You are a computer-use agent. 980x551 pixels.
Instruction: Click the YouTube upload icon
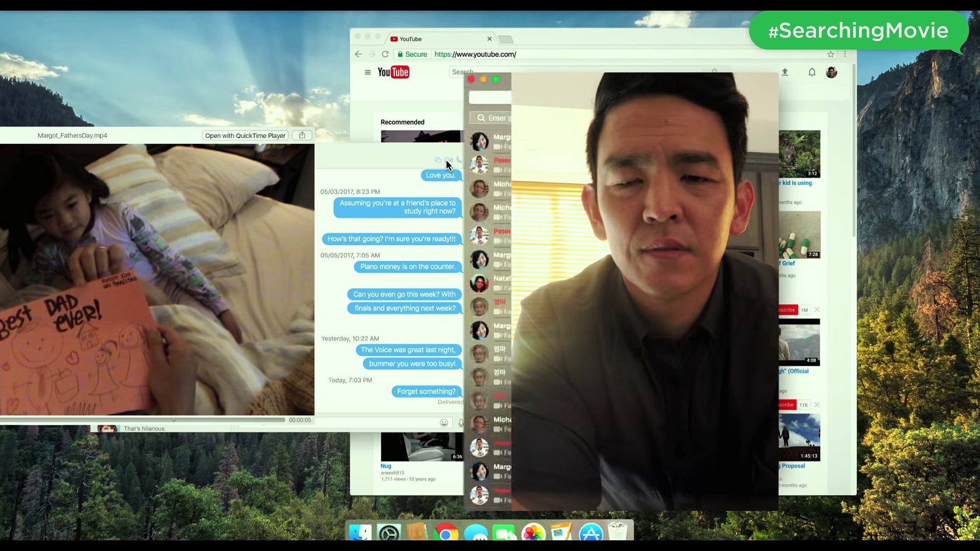(785, 72)
